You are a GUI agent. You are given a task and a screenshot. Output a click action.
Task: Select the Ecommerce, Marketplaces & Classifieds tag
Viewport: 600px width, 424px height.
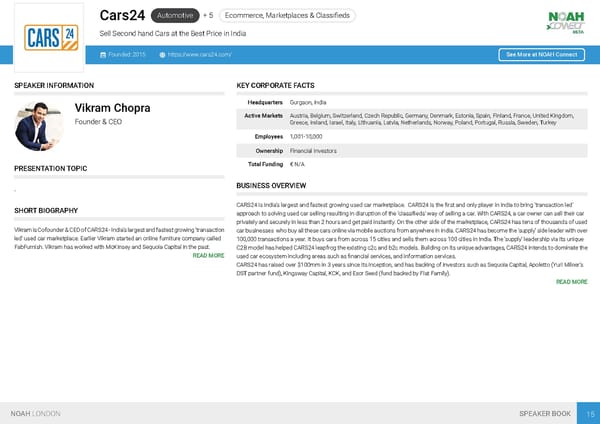coord(288,16)
